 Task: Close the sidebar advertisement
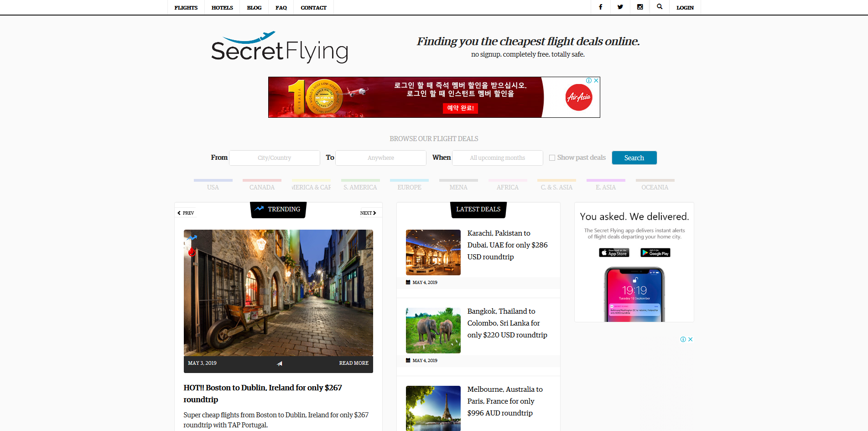[x=690, y=339]
